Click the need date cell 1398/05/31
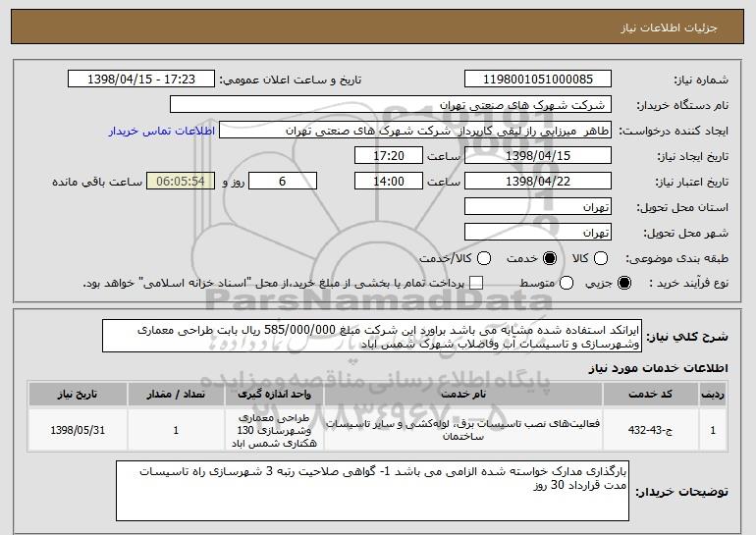 click(78, 430)
